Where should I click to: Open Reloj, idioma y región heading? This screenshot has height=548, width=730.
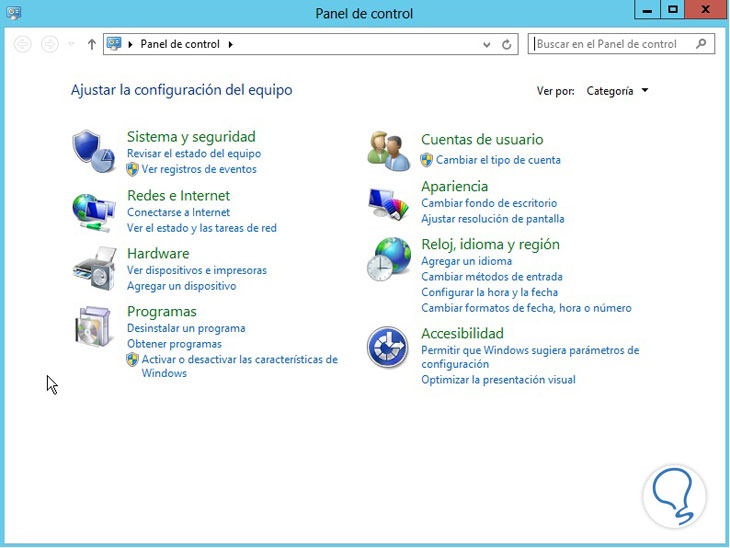coord(490,244)
